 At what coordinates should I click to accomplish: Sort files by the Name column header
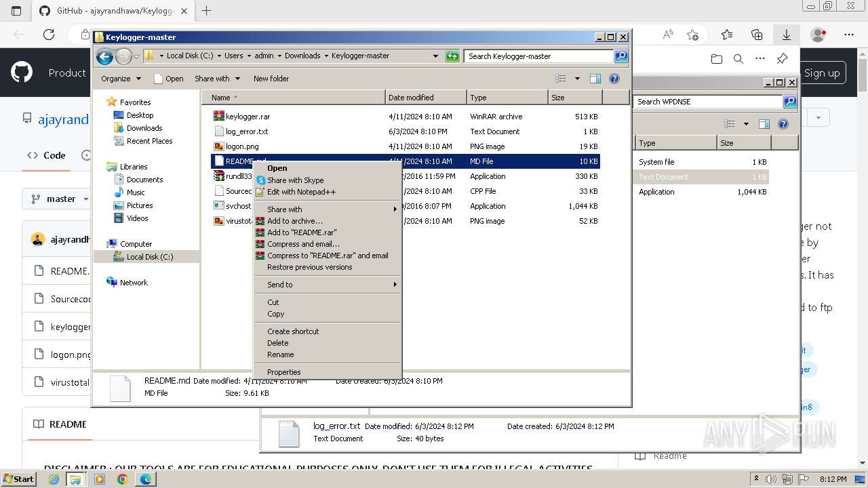[294, 98]
